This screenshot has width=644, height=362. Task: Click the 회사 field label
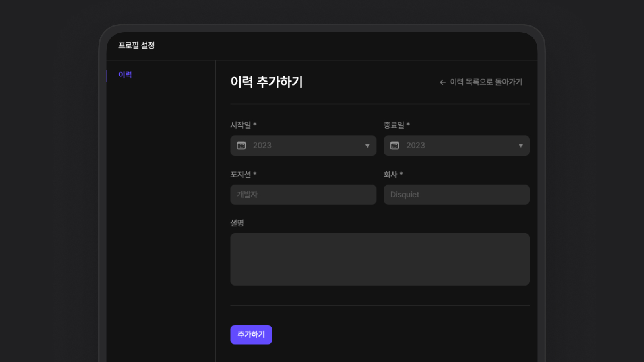coord(391,174)
